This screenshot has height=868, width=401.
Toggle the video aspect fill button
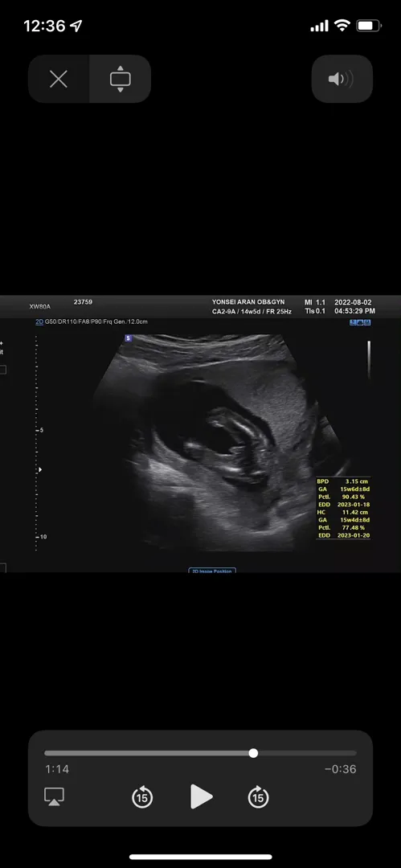click(x=121, y=79)
